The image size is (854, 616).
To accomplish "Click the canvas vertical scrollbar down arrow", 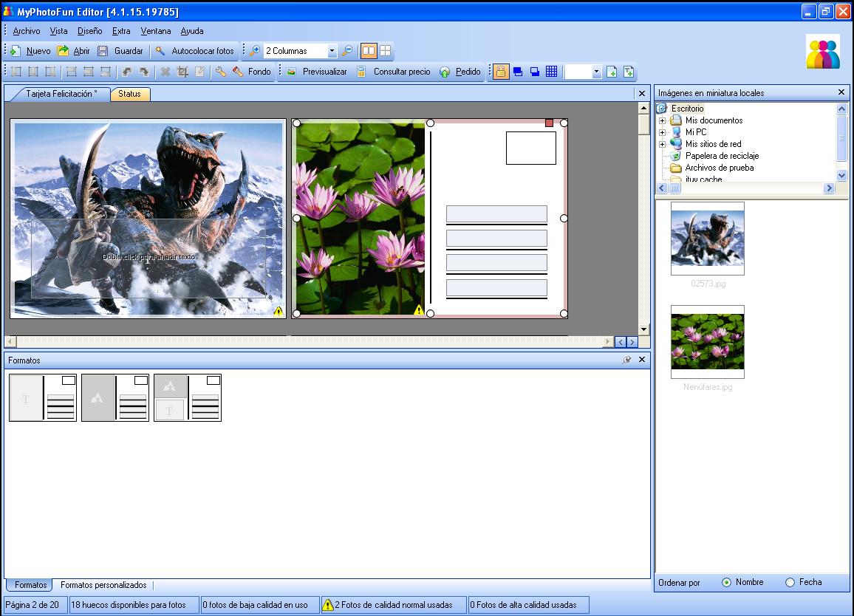I will pyautogui.click(x=643, y=329).
